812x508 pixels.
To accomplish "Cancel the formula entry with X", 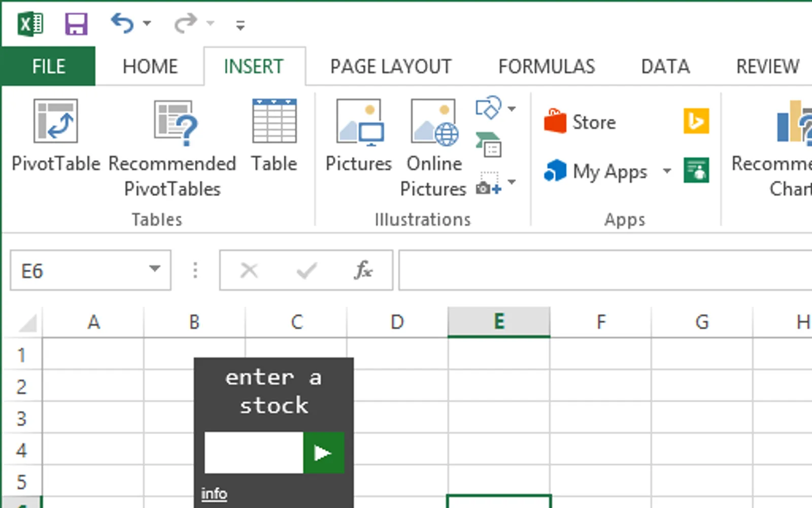I will (249, 270).
